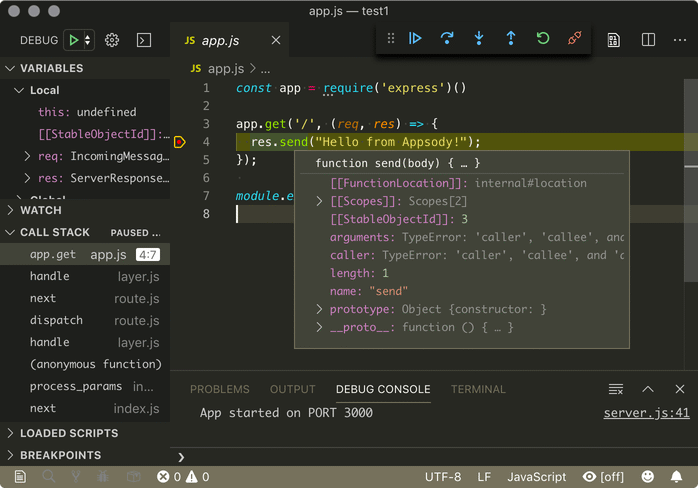Open the changes/preview file icon
698x488 pixels.
click(613, 40)
